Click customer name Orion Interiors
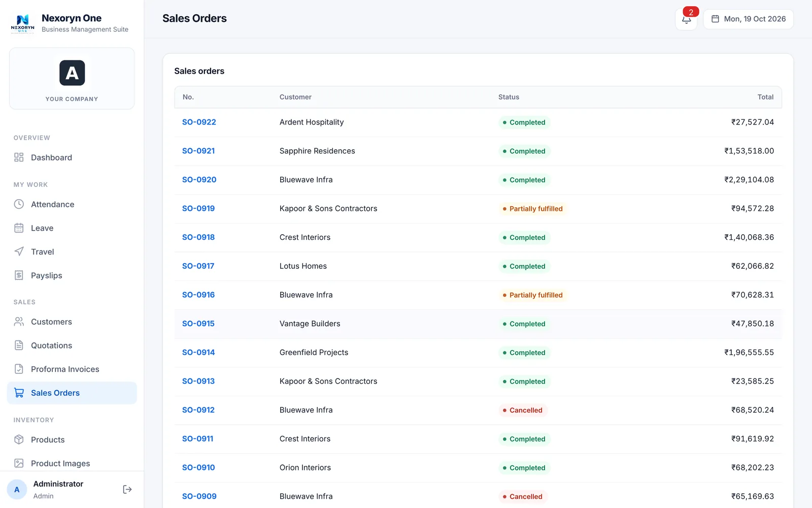 (305, 468)
